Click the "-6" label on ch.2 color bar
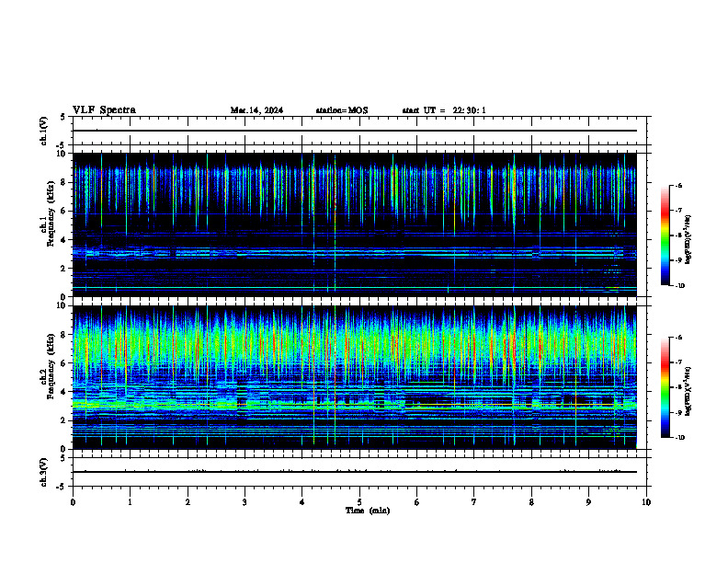The width and height of the screenshot is (728, 563). pyautogui.click(x=678, y=338)
